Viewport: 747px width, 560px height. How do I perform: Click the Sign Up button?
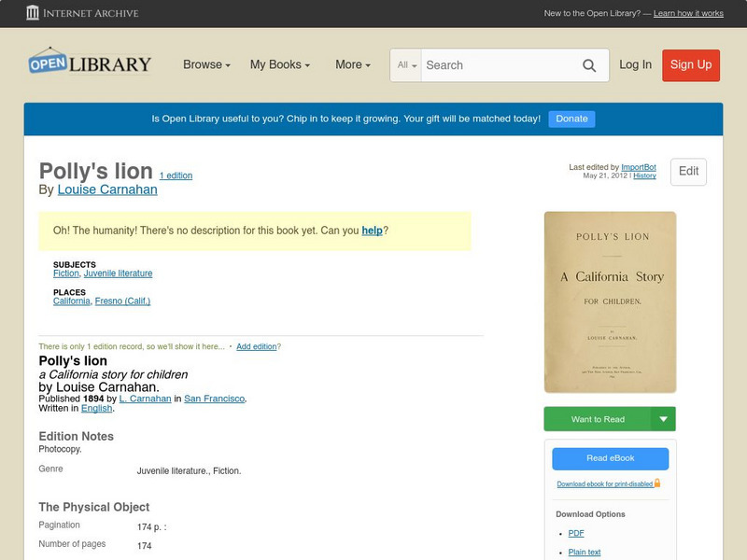pos(690,65)
